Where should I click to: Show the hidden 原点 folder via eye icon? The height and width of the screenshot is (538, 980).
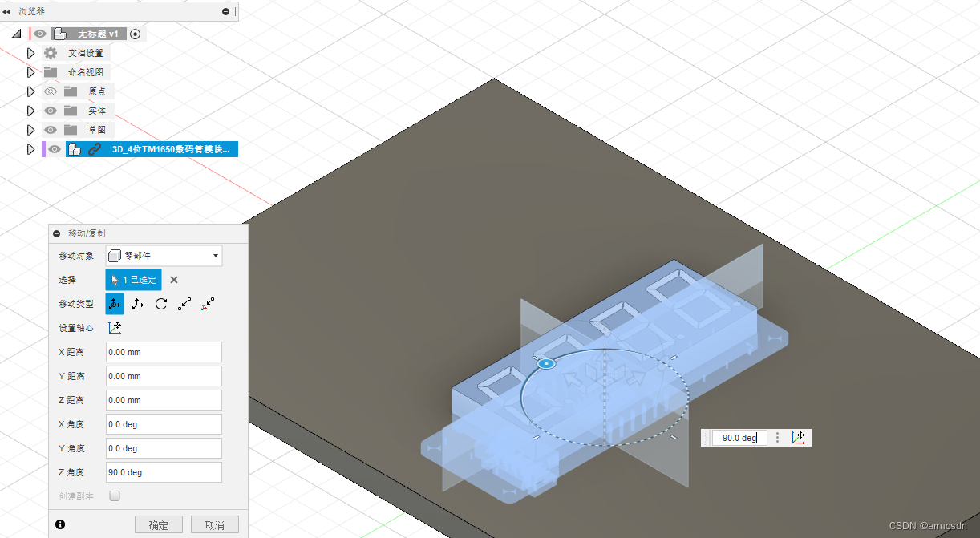pos(51,91)
